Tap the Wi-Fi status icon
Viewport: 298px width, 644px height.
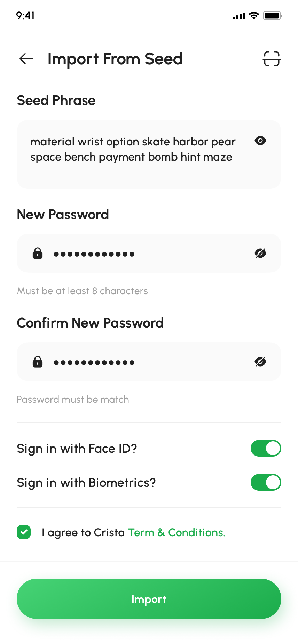(254, 16)
